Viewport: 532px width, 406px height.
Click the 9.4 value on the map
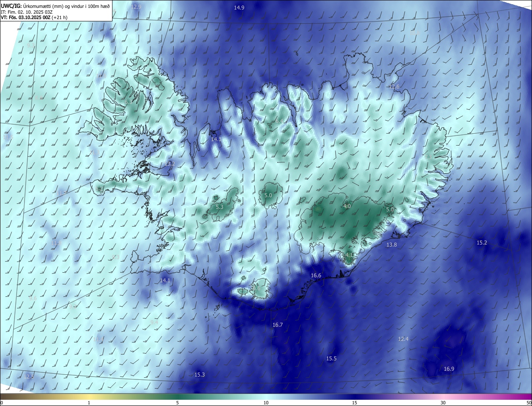pyautogui.click(x=154, y=322)
